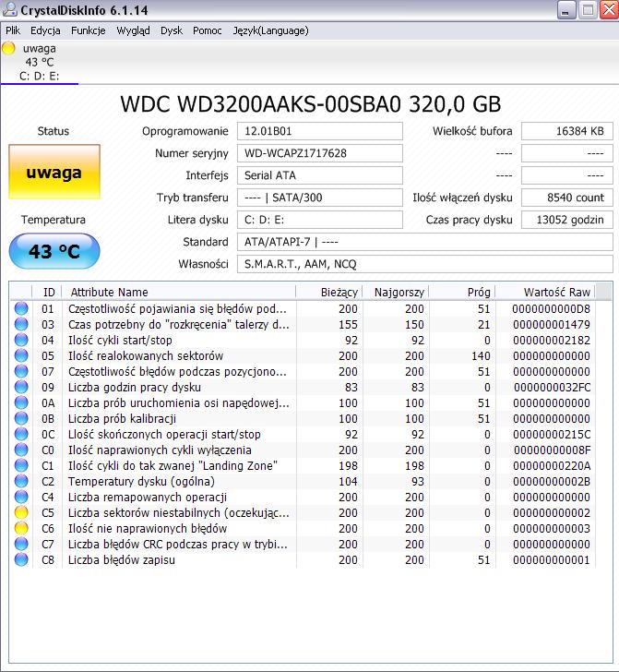Image resolution: width=619 pixels, height=672 pixels.
Task: Click blue status icon for attribute C1
Action: (x=21, y=465)
